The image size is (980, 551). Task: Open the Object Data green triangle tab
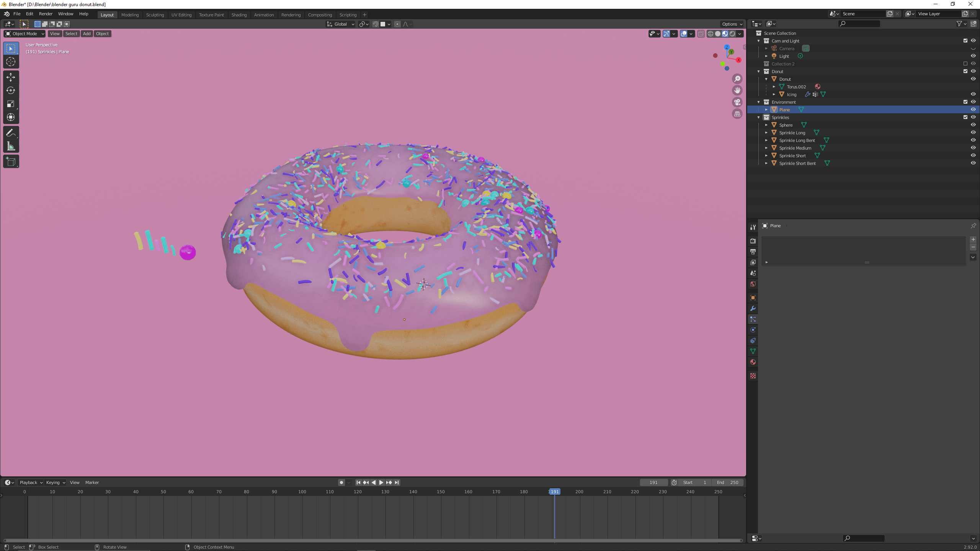[x=753, y=351]
